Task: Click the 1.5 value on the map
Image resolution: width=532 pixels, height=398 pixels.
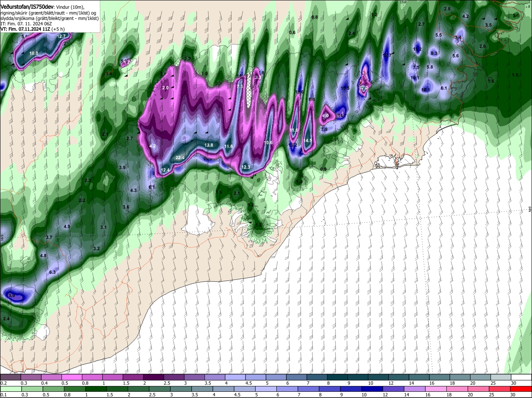Action: tap(515, 75)
